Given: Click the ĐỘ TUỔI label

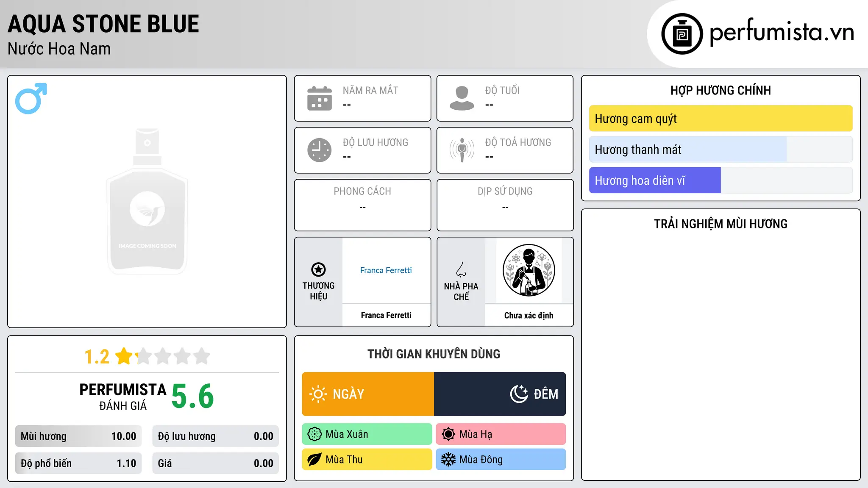Looking at the screenshot, I should coord(503,90).
